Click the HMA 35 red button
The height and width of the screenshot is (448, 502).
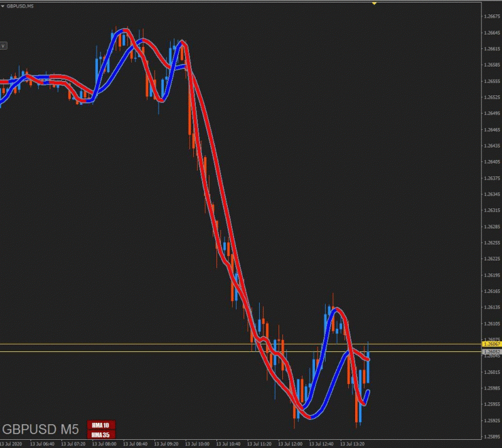click(x=100, y=435)
